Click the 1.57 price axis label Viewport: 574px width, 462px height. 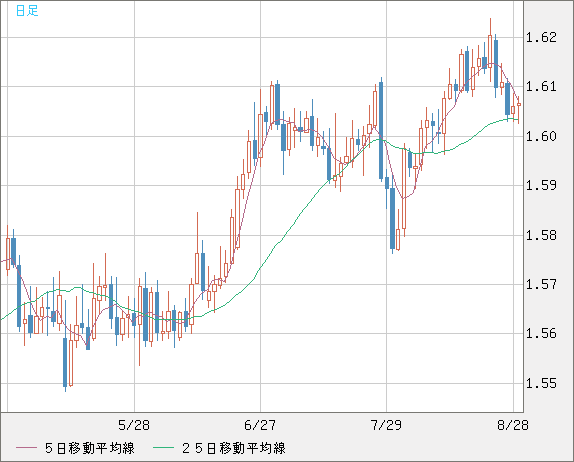click(541, 284)
